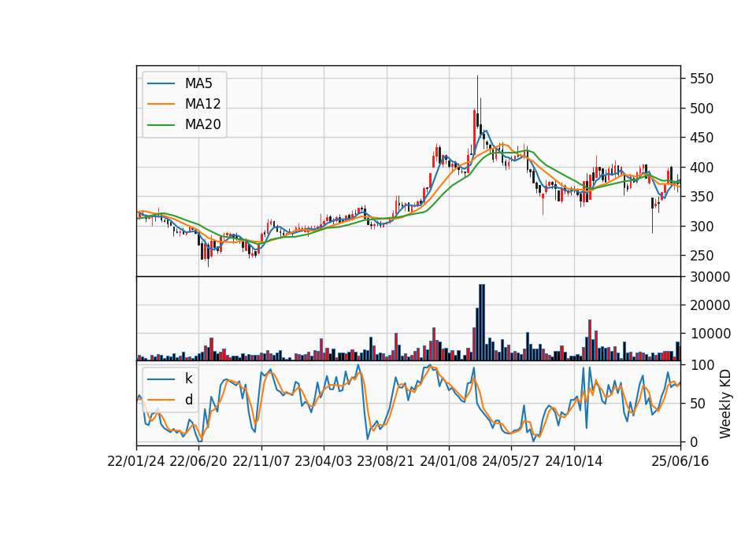Screen dimensions: 756x543
Task: Click the 20000 volume axis label
Action: (710, 305)
